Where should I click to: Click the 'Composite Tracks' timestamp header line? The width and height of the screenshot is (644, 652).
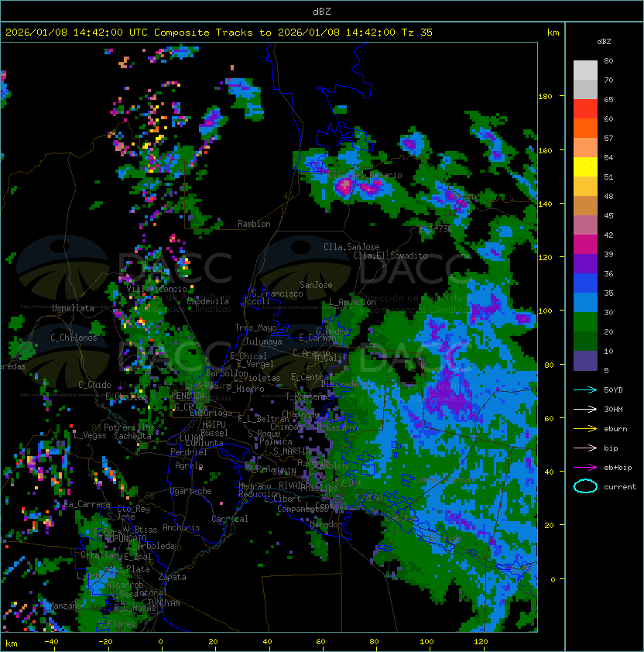(x=219, y=33)
